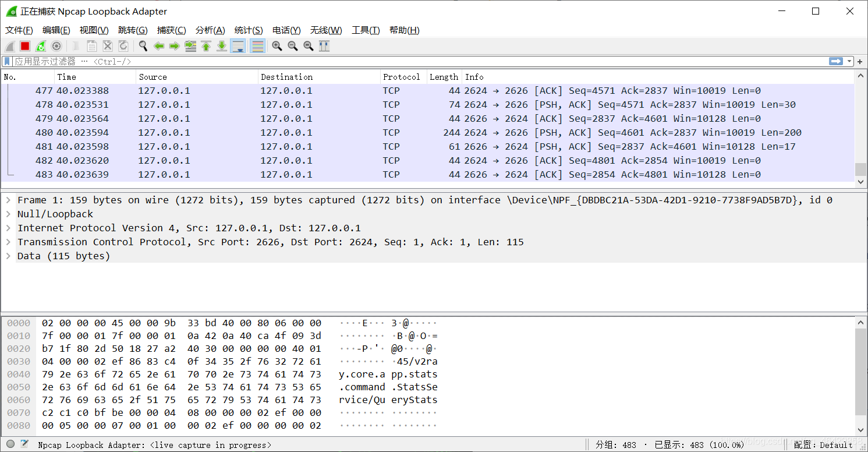Open the 统计(S) menu
Image resolution: width=868 pixels, height=452 pixels.
(x=249, y=30)
